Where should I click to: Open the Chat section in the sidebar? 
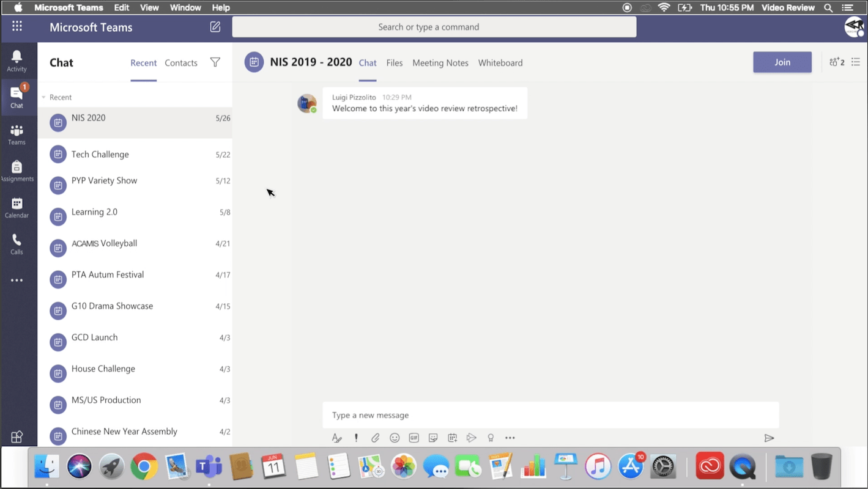tap(17, 97)
